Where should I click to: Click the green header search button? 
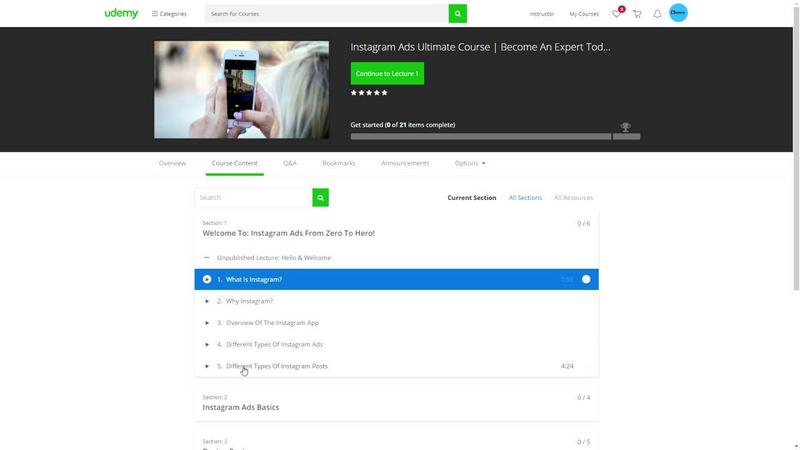(458, 14)
